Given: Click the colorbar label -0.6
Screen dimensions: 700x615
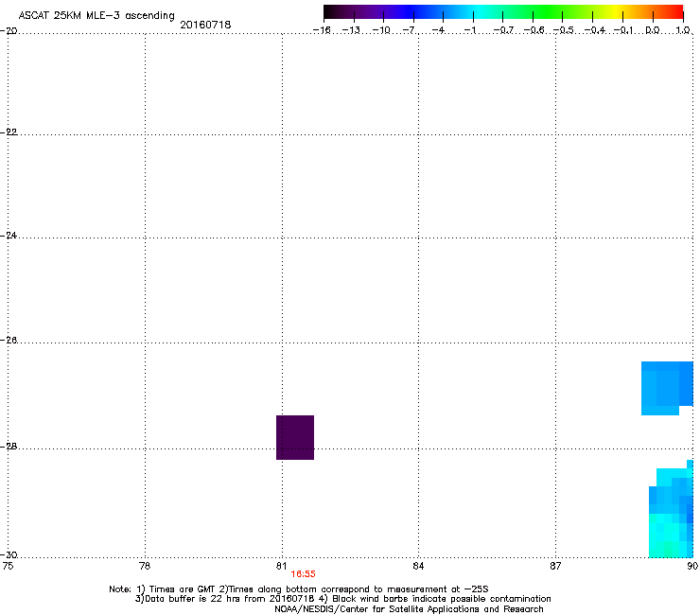Looking at the screenshot, I should [533, 30].
